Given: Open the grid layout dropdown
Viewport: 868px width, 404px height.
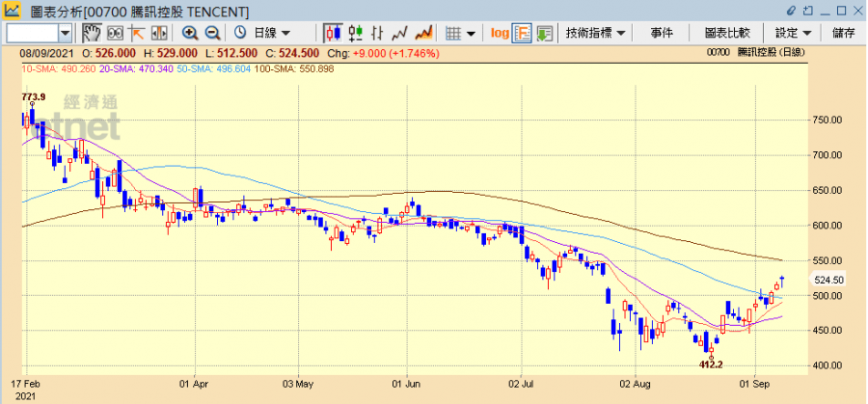Looking at the screenshot, I should point(460,33).
